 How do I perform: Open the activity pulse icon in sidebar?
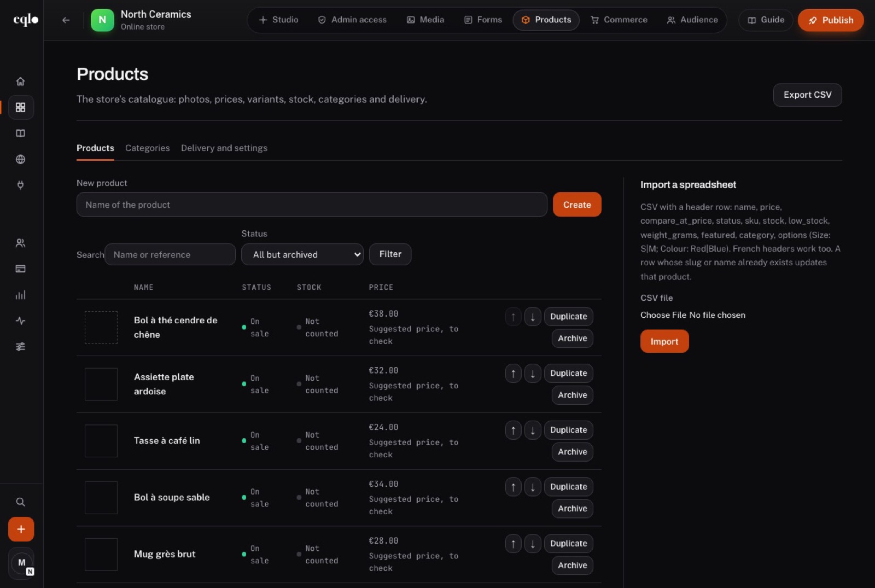point(20,321)
